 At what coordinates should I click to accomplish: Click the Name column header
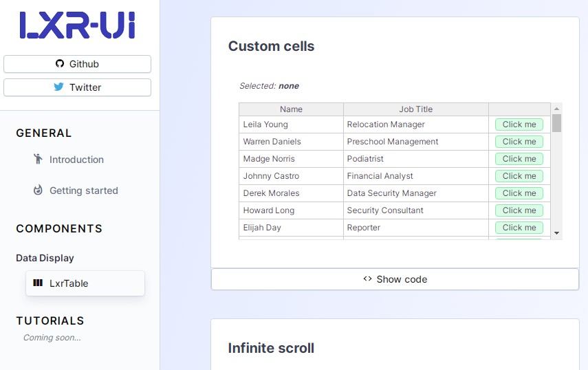pyautogui.click(x=291, y=109)
